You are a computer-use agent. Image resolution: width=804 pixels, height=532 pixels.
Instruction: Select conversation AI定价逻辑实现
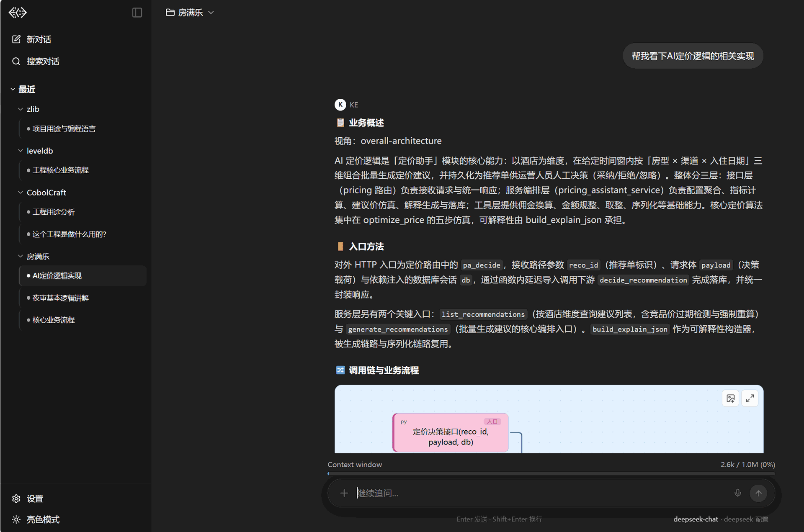coord(83,275)
